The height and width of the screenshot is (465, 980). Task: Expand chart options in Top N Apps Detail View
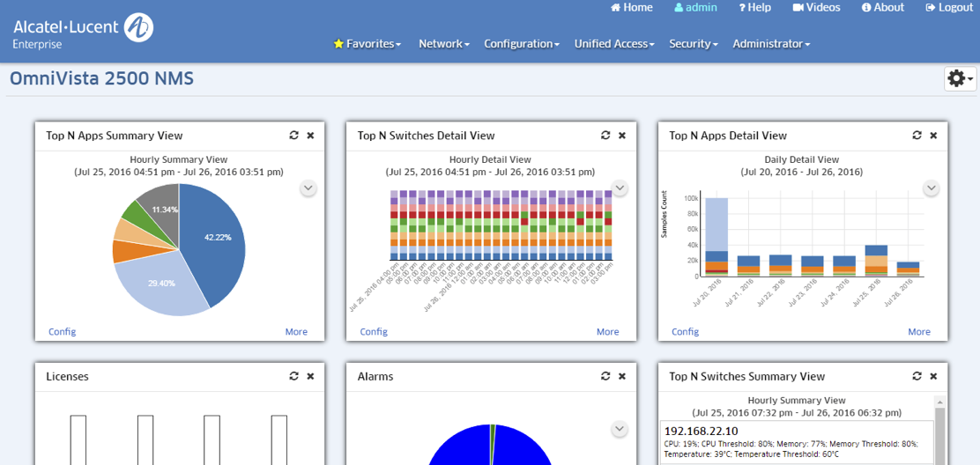click(x=932, y=188)
